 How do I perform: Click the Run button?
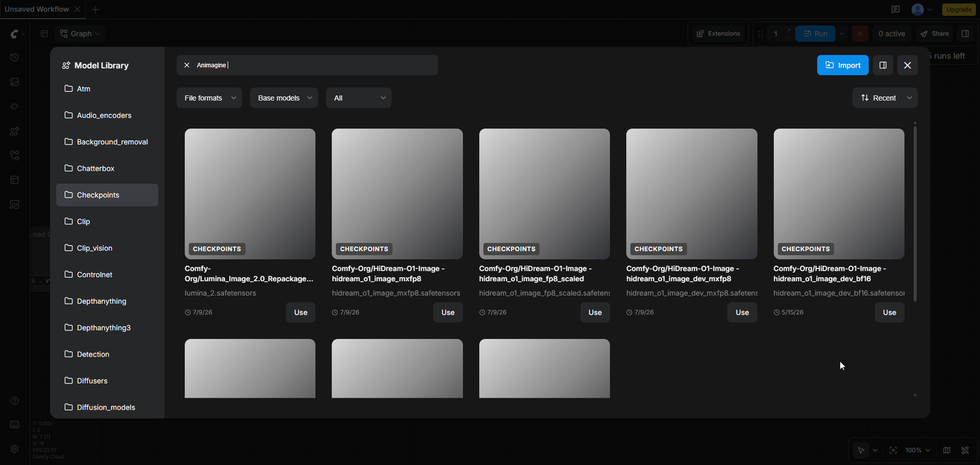coord(815,34)
